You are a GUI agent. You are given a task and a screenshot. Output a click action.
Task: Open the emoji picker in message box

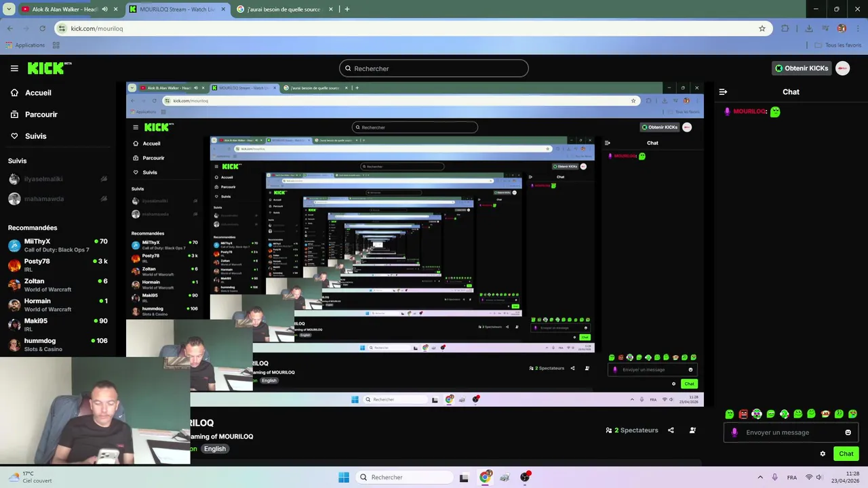coord(848,432)
